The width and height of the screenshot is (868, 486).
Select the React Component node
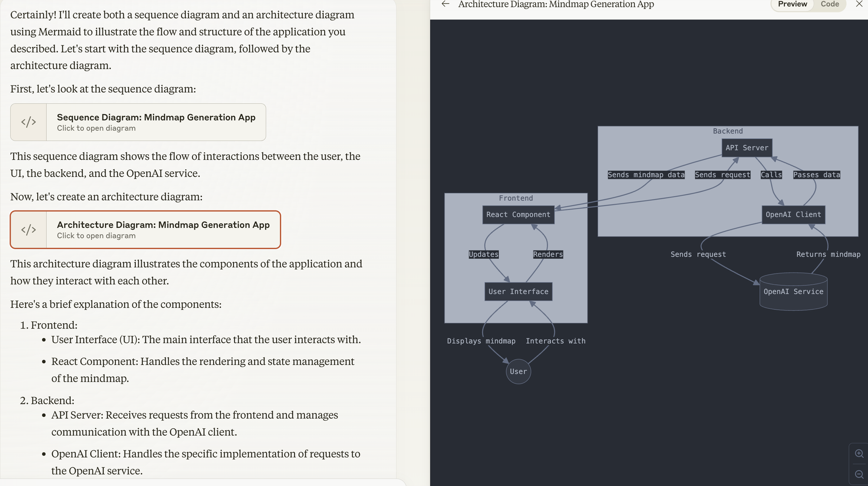pyautogui.click(x=518, y=215)
